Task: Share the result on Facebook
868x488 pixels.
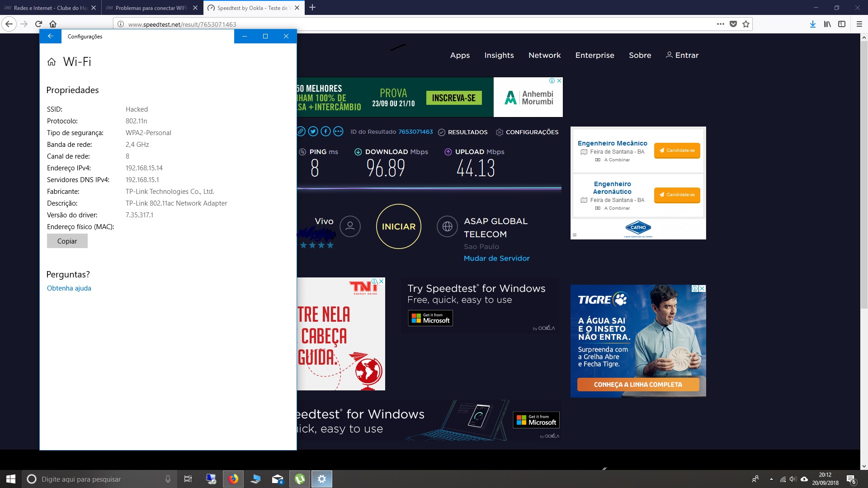Action: (325, 131)
